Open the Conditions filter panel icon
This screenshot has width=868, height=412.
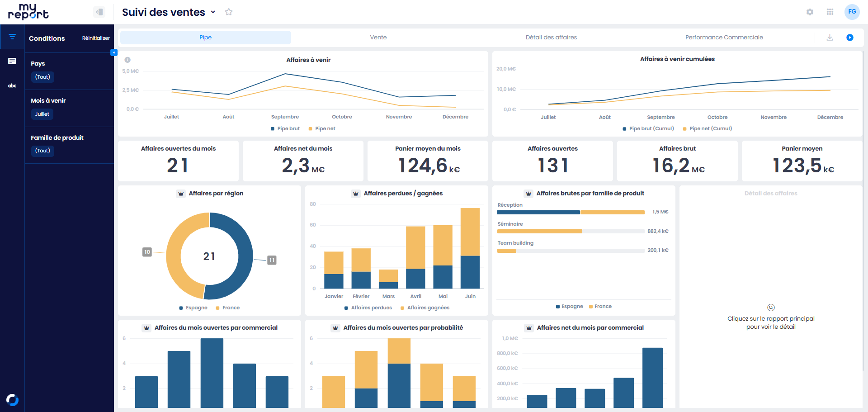coord(12,37)
